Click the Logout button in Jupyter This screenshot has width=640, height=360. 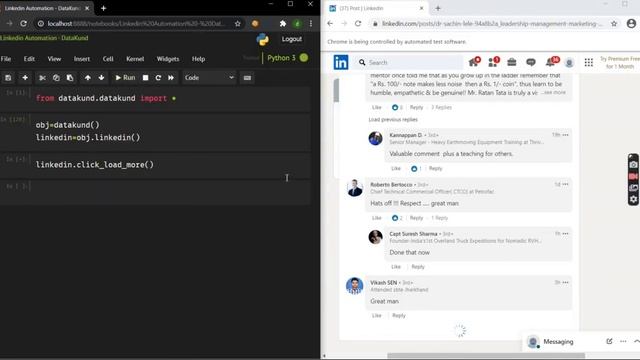point(291,39)
